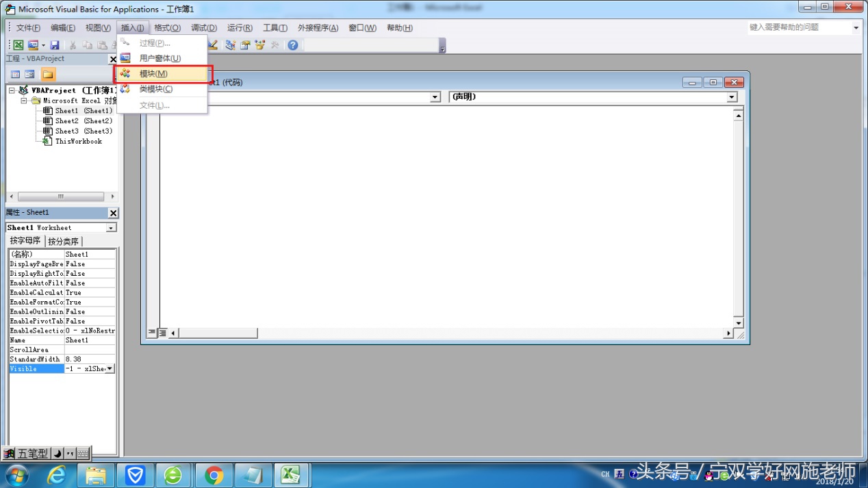The height and width of the screenshot is (488, 868).
Task: Select UserForm (用户窗体) in Insert menu
Action: [163, 58]
